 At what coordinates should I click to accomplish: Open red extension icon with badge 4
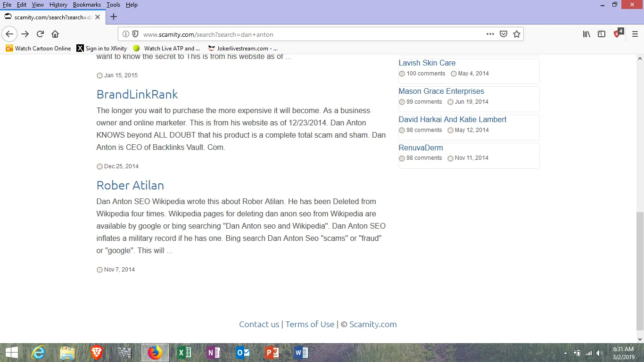click(x=618, y=33)
